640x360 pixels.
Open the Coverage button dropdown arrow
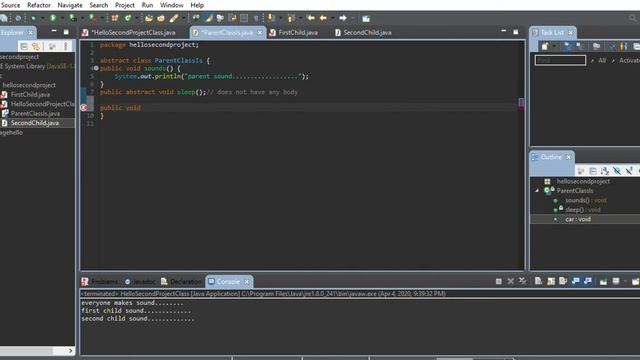point(82,18)
